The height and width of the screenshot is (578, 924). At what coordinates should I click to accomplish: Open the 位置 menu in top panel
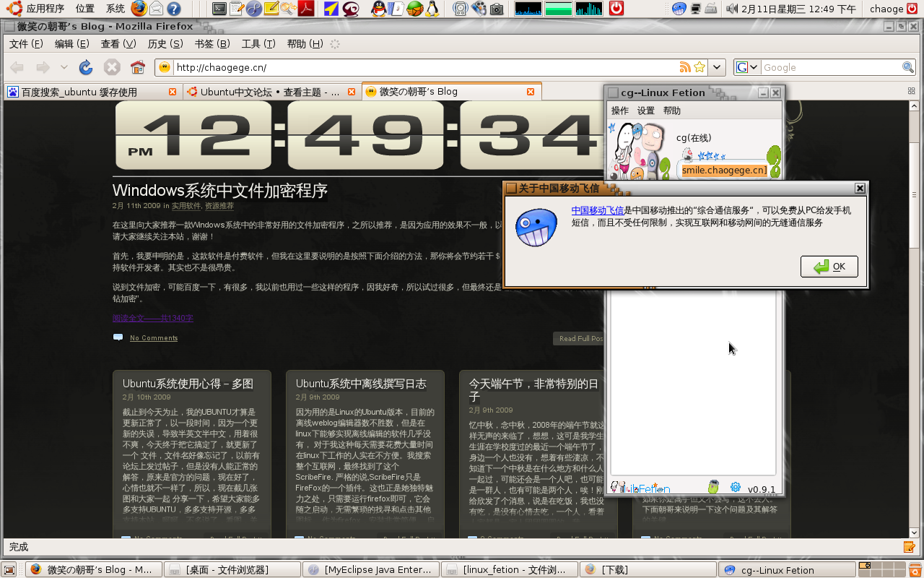coord(84,9)
